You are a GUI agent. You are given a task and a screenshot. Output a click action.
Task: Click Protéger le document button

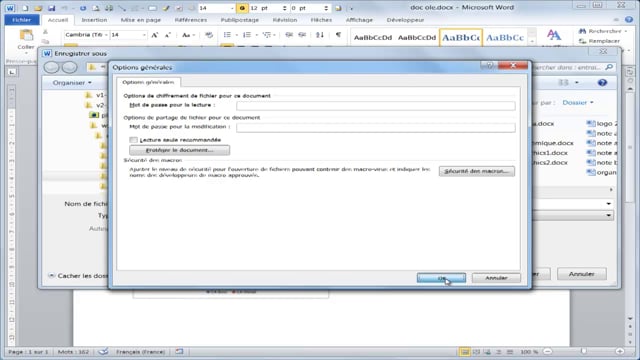(x=180, y=150)
